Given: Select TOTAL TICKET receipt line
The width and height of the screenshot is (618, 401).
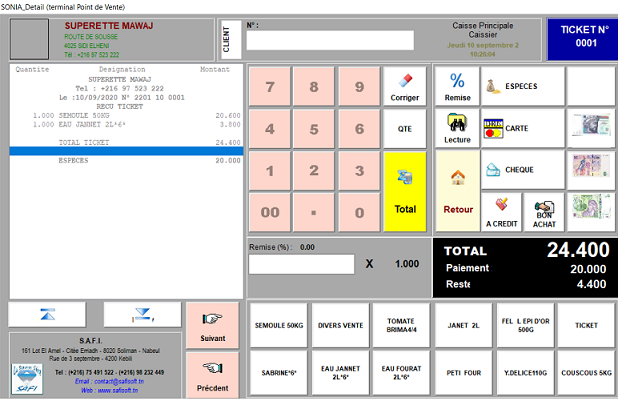Looking at the screenshot, I should pos(126,142).
